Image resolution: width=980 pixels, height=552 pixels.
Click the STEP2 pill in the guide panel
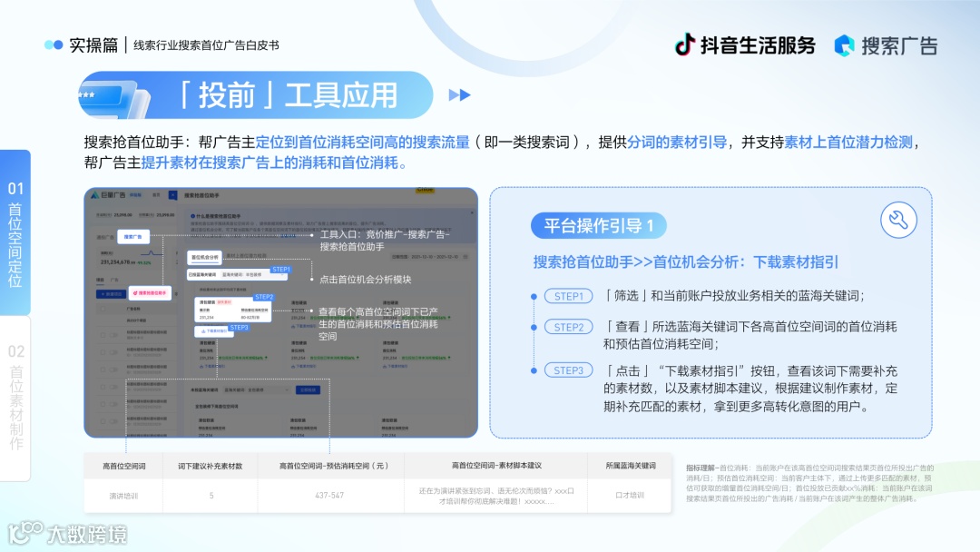click(x=568, y=327)
